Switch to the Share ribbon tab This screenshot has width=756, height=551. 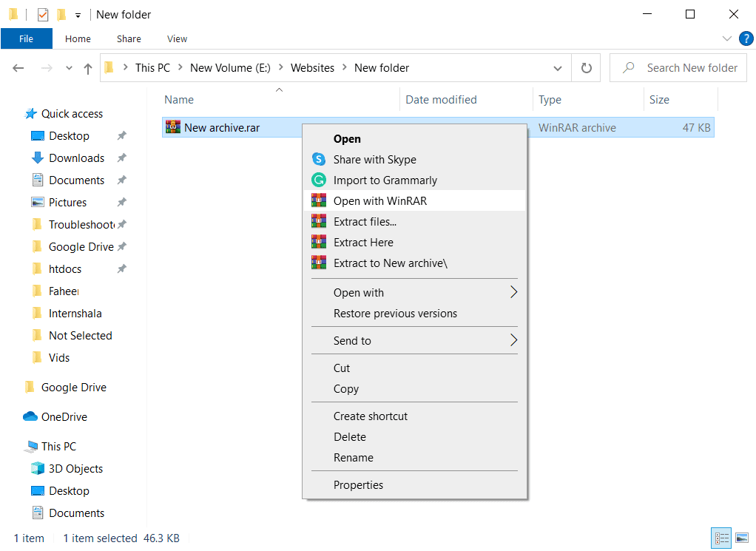coord(129,38)
